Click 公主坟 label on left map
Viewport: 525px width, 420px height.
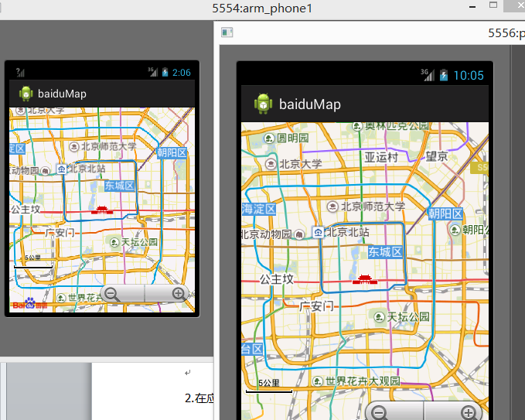point(26,210)
